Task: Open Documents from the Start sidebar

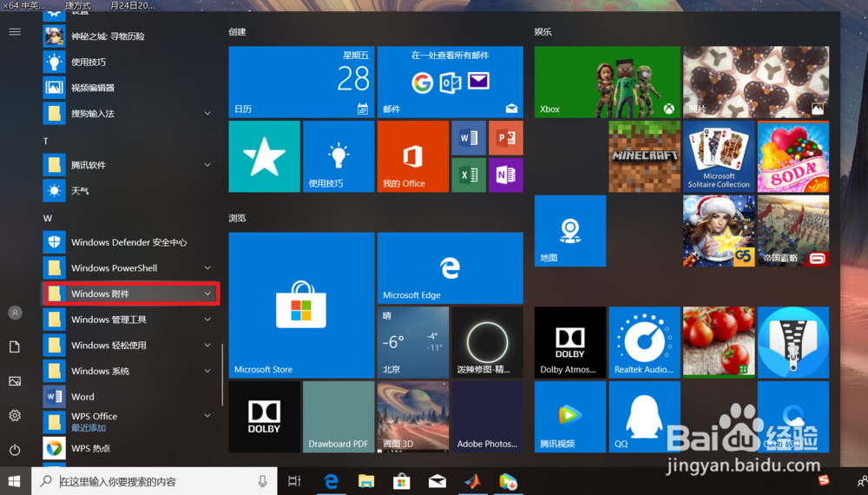Action: pos(15,347)
